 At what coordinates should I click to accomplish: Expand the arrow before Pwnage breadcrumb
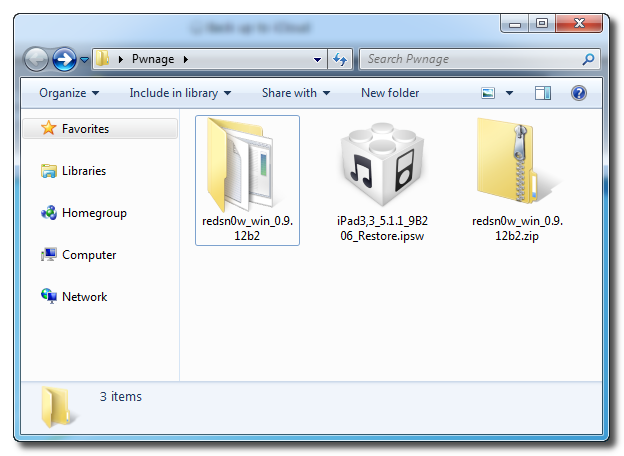121,59
